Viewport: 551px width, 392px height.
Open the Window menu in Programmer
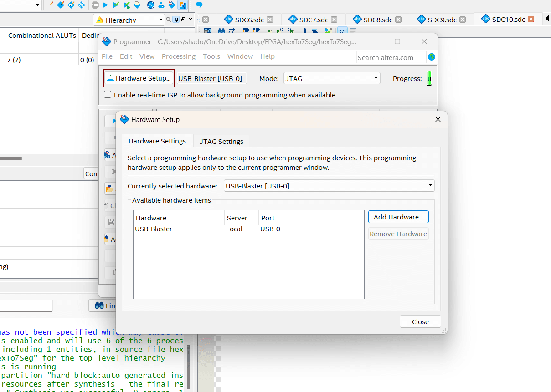point(240,56)
